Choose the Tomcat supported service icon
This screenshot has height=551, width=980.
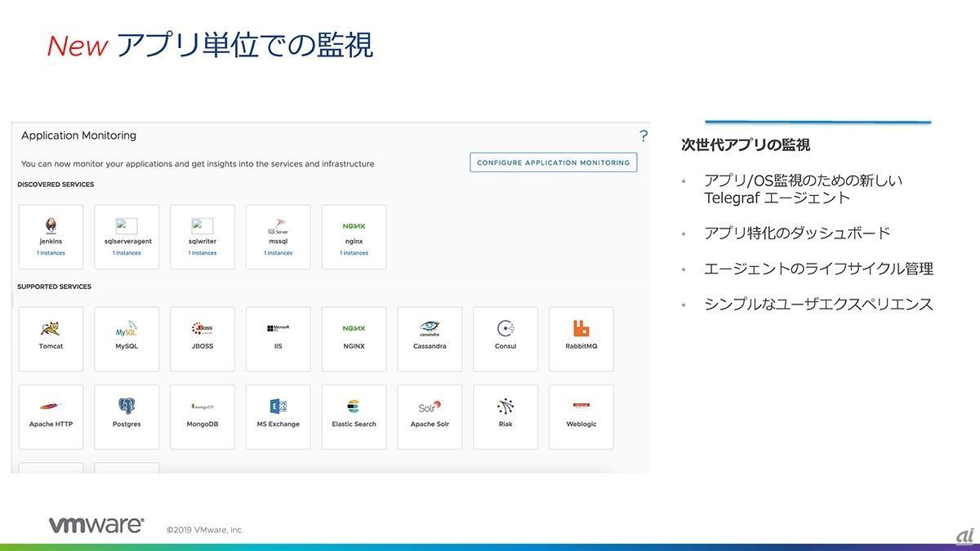pos(51,329)
